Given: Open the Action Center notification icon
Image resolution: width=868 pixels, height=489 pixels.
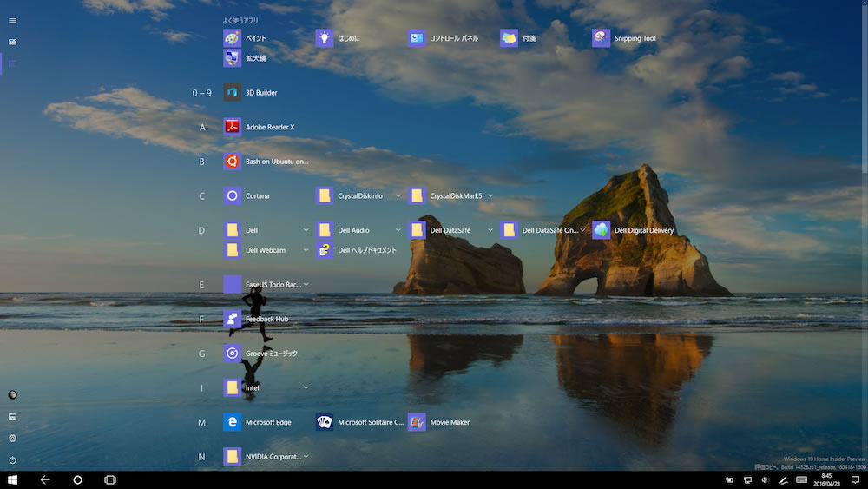Looking at the screenshot, I should 855,480.
